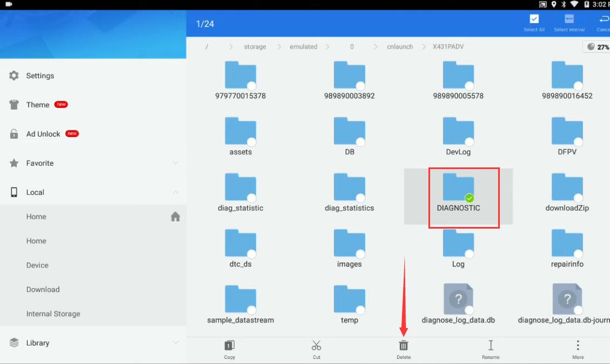Open the More options menu
The image size is (610, 364).
(577, 346)
